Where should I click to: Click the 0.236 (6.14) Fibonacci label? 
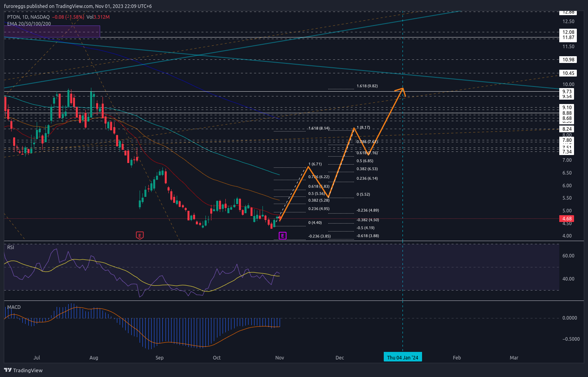tap(367, 179)
